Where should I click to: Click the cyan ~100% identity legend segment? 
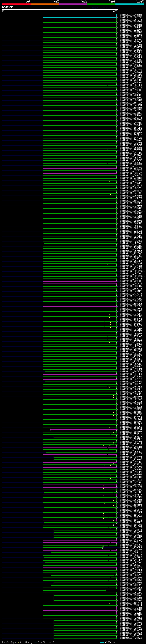click(130, 4)
